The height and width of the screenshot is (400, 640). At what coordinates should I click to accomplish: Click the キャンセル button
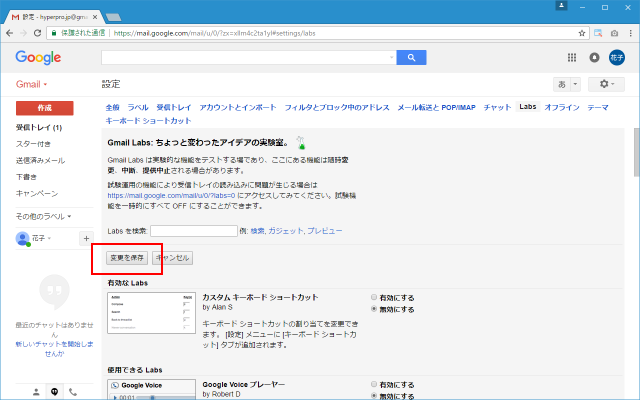coord(173,258)
